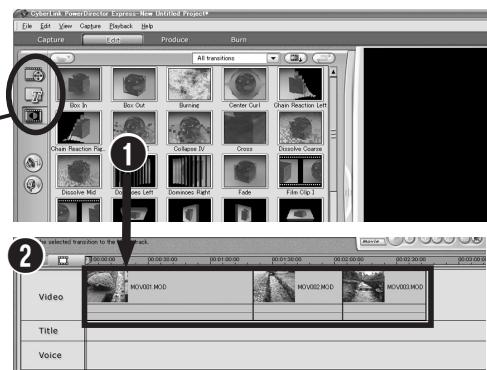Select the Burning transition thumbnail
487x370 pixels.
coord(189,84)
